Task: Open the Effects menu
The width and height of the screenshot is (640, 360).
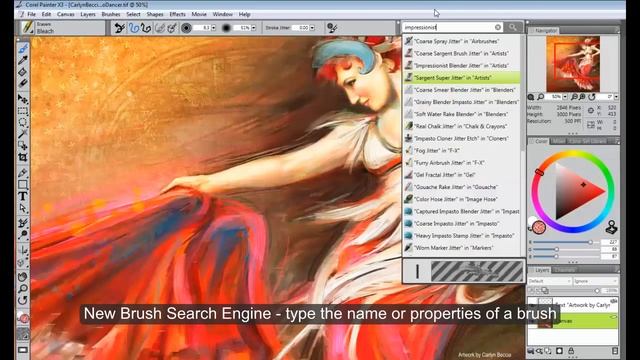Action: pos(177,14)
